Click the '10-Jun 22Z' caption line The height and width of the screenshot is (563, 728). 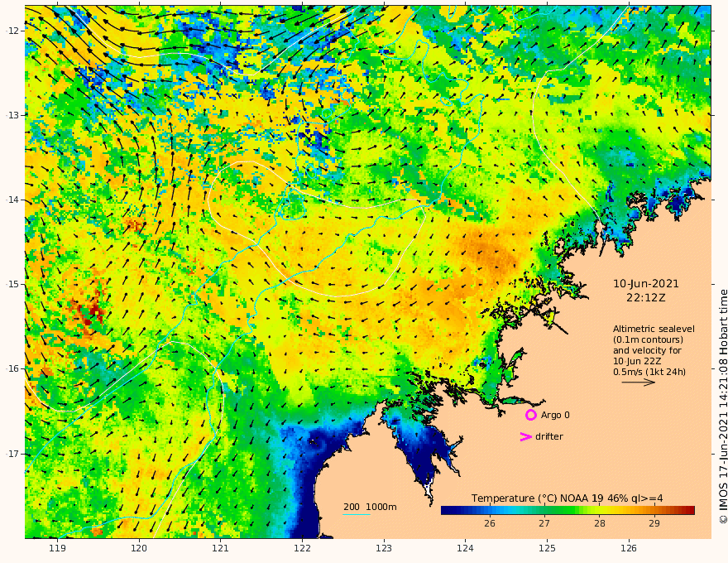(x=637, y=361)
